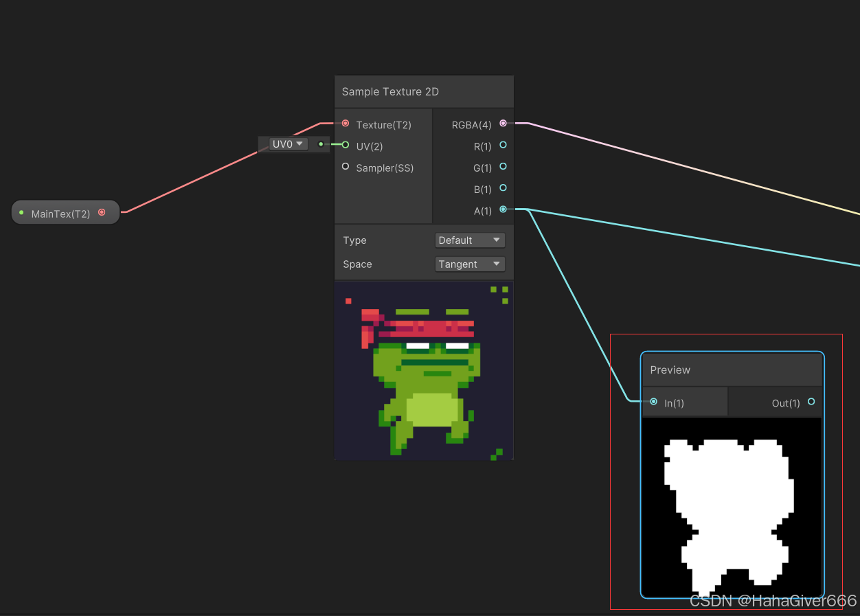Select the MainTex(T2) property node
Image resolution: width=860 pixels, height=616 pixels.
(x=60, y=214)
